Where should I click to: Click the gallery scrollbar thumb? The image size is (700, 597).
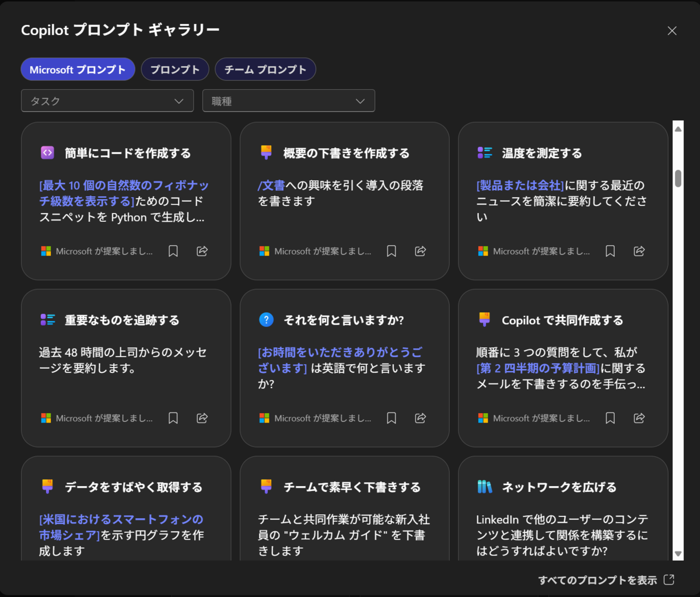point(678,179)
